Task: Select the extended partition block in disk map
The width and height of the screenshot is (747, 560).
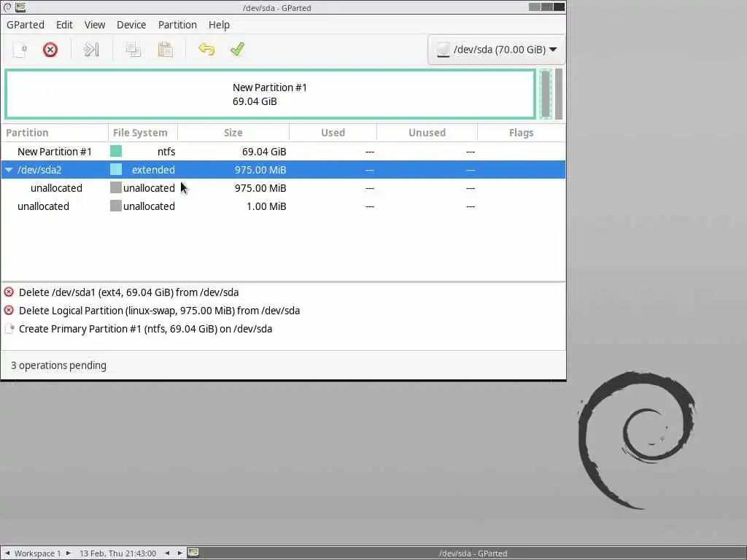Action: click(546, 94)
